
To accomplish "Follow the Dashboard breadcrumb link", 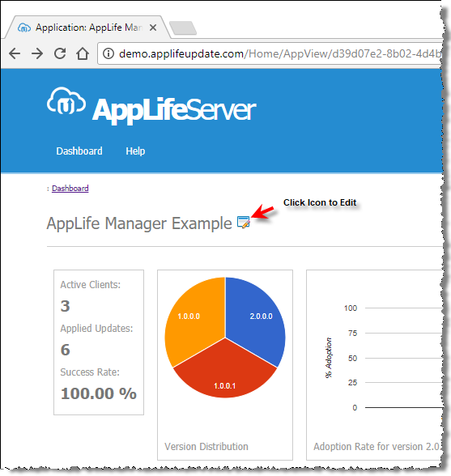I will (x=70, y=188).
